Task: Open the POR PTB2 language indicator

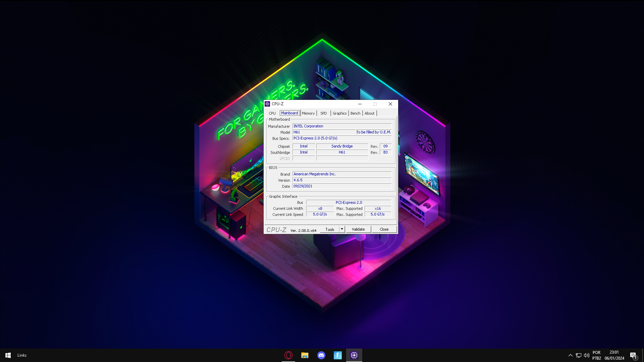Action: (597, 355)
